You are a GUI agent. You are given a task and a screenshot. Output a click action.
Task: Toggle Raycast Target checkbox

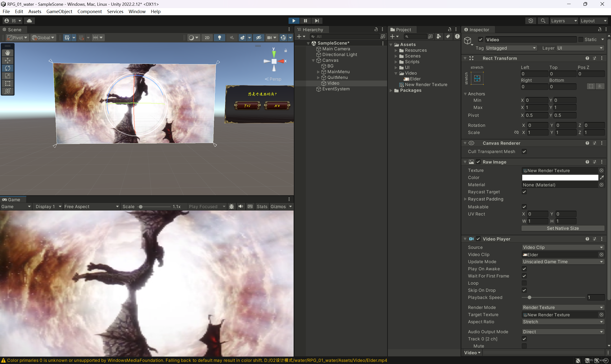[x=524, y=192]
